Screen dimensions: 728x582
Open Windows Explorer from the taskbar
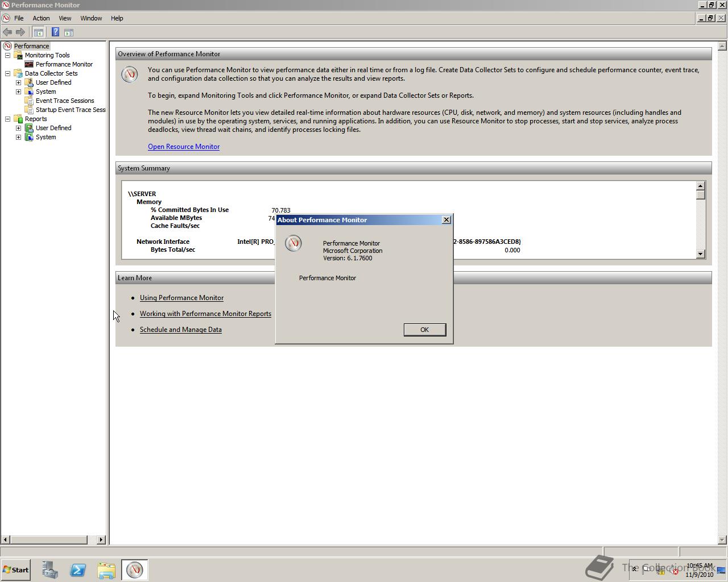(x=106, y=570)
